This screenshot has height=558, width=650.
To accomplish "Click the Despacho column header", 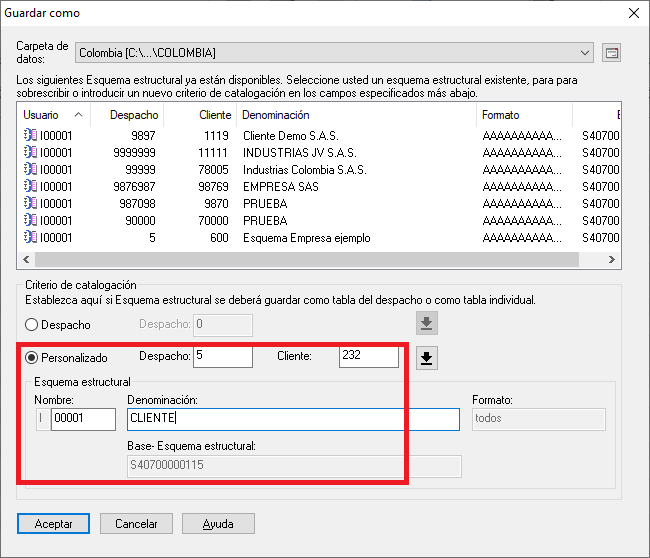I will pyautogui.click(x=127, y=115).
